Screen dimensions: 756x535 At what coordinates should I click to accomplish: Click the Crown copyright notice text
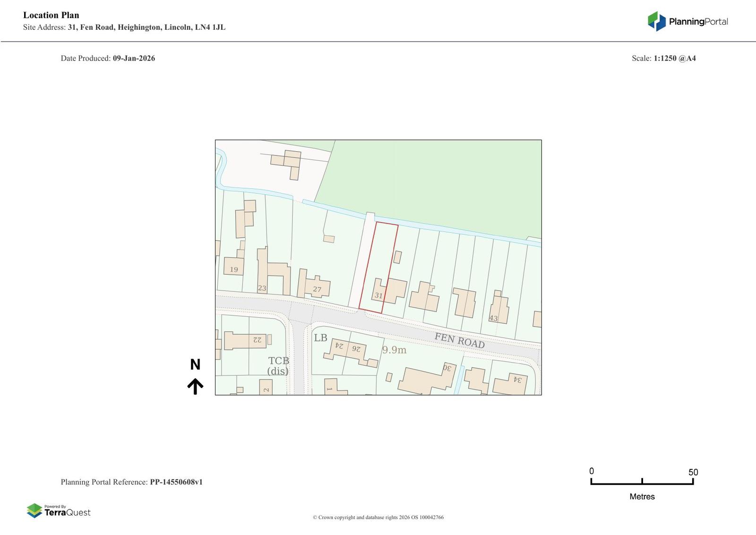(378, 517)
